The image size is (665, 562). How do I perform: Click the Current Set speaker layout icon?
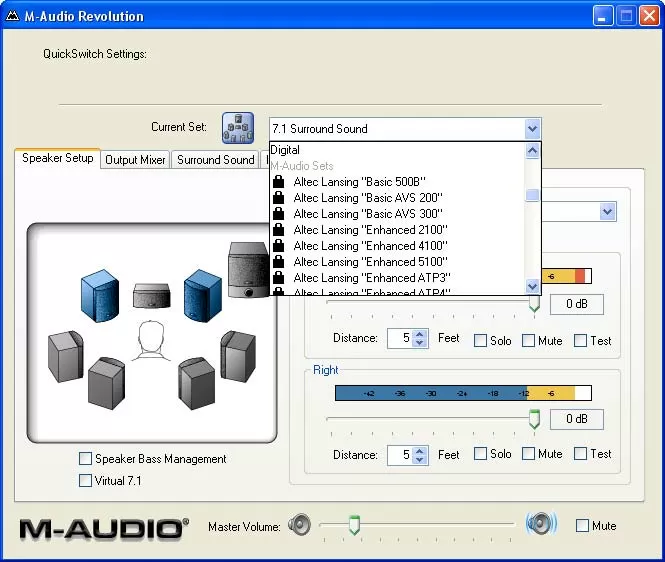pyautogui.click(x=238, y=128)
